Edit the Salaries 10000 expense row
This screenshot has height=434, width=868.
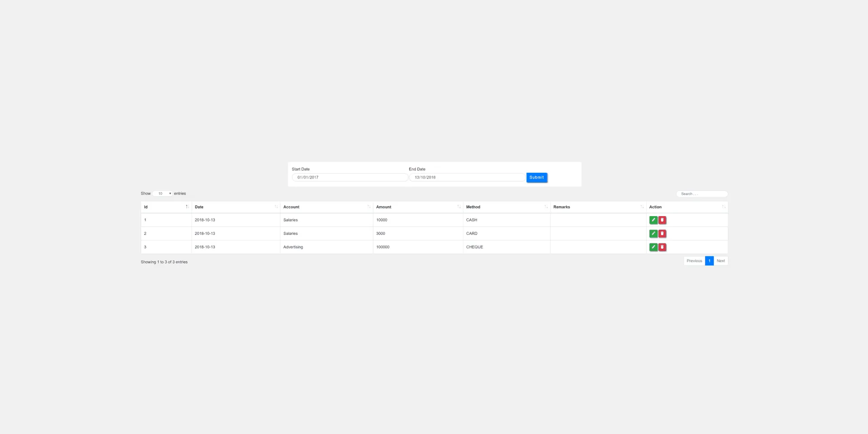(x=653, y=220)
